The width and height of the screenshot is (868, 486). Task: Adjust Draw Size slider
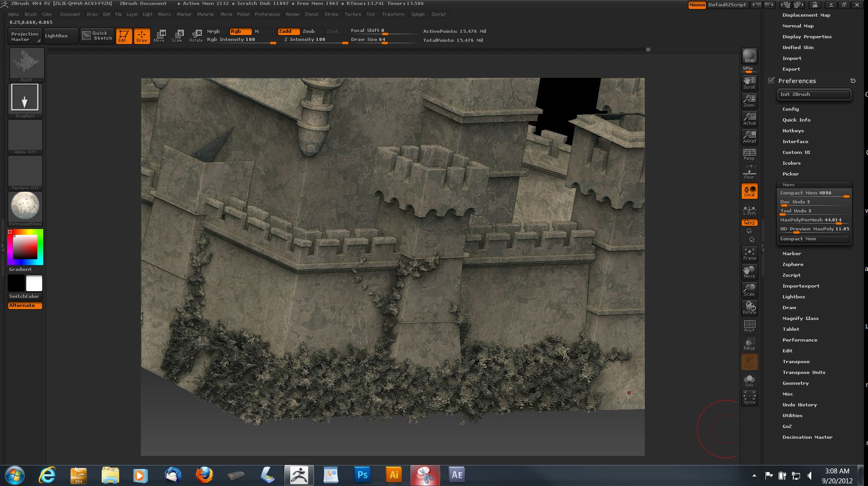click(x=385, y=40)
